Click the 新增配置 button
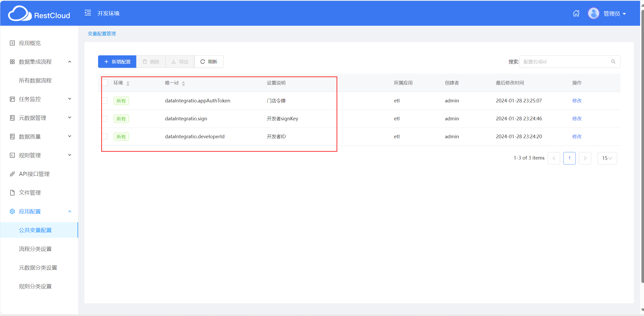 [x=117, y=62]
